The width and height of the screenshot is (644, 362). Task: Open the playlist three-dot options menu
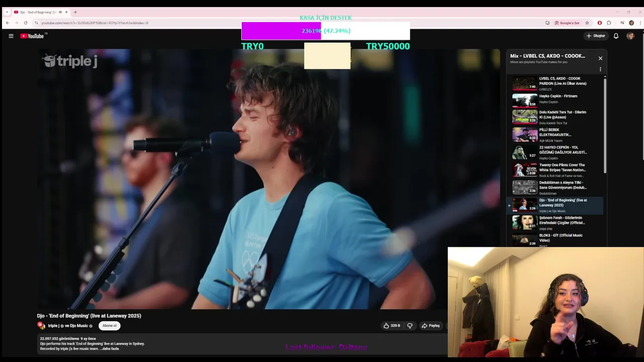click(x=600, y=69)
